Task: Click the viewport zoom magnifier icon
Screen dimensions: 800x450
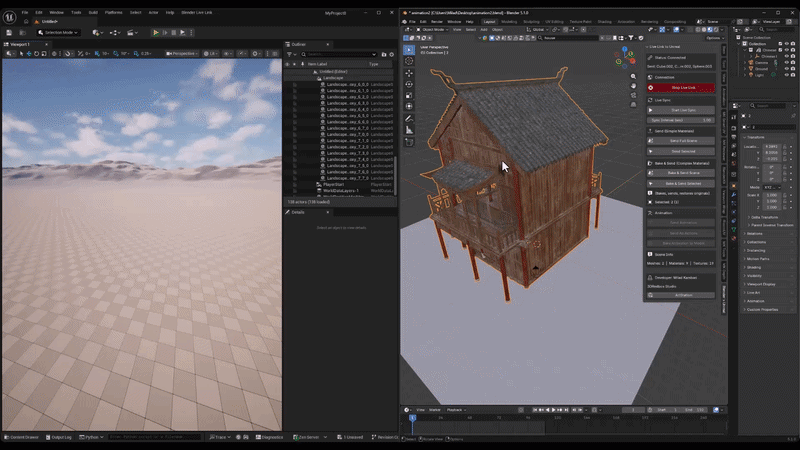Action: 633,77
